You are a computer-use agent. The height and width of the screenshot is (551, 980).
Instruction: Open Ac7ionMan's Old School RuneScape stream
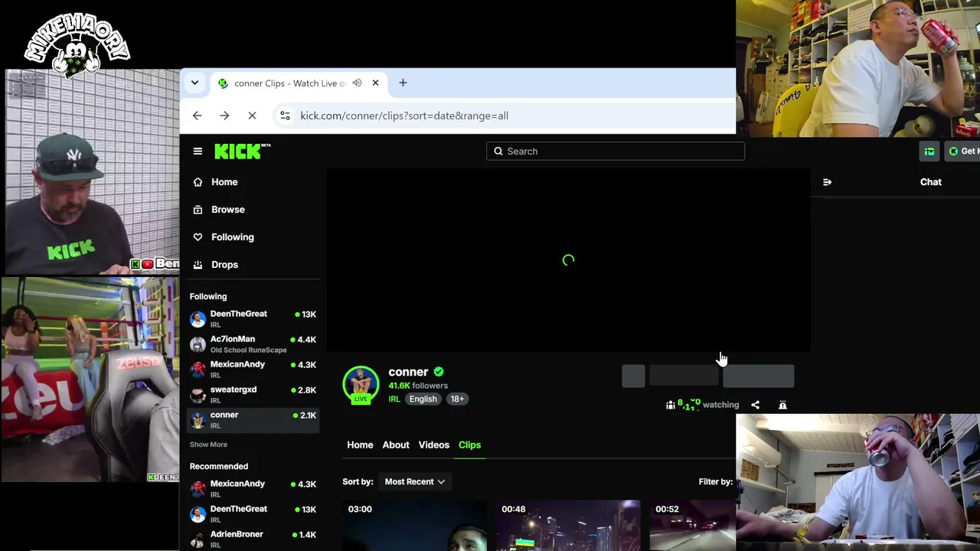tap(253, 344)
